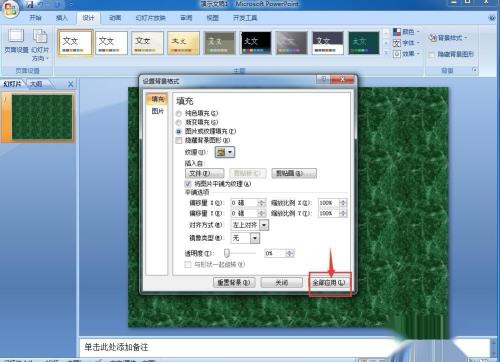Open the round Office button menu
The height and width of the screenshot is (362, 500).
click(10, 9)
